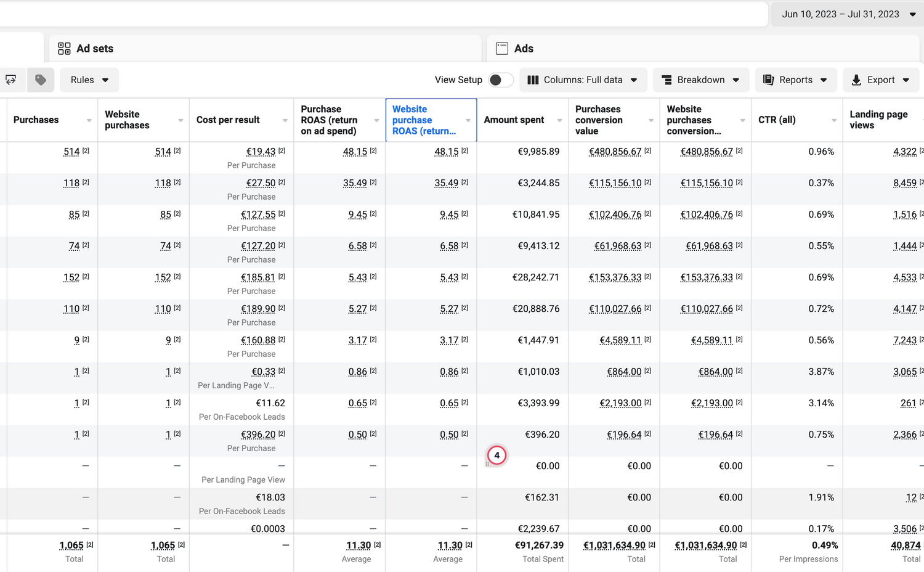Viewport: 924px width, 572px height.
Task: Expand the Purchases column header menu arrow
Action: (x=89, y=120)
